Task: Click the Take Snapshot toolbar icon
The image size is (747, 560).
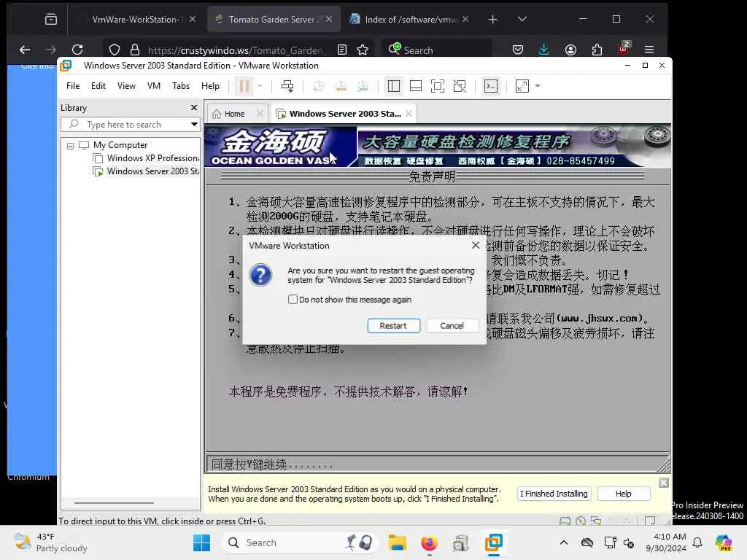Action: pos(318,86)
